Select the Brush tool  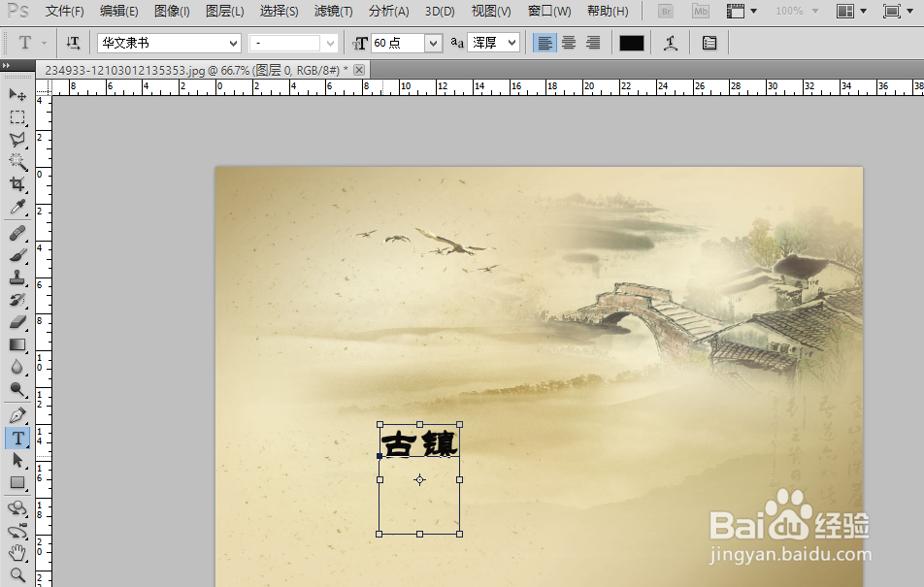point(17,256)
